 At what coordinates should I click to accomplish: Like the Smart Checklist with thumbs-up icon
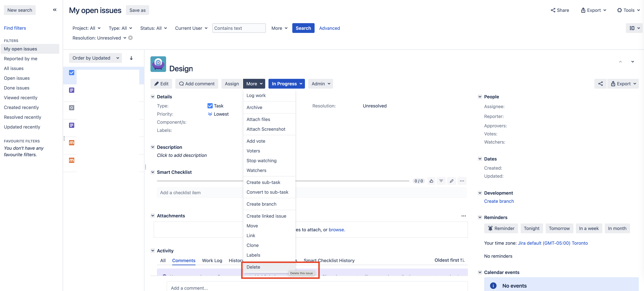432,181
